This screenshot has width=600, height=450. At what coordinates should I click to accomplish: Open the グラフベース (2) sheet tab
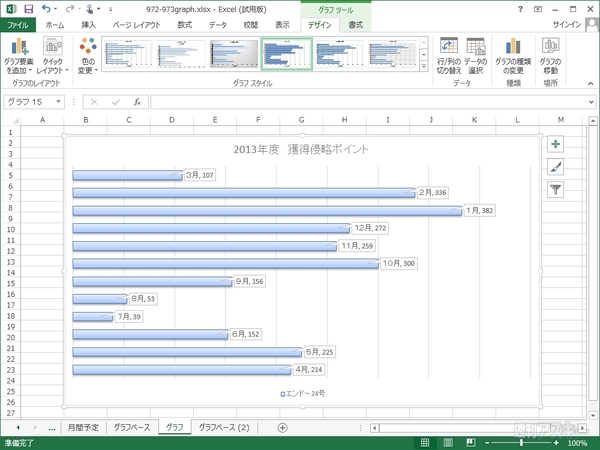tap(224, 427)
